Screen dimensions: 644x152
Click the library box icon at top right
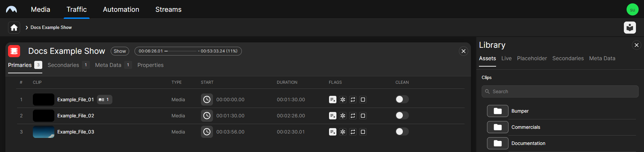pyautogui.click(x=630, y=28)
